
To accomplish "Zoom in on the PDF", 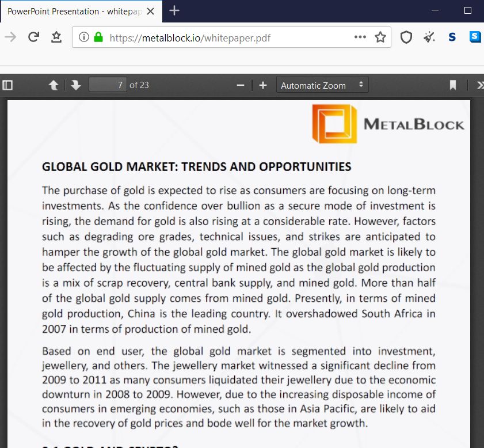I will tap(263, 85).
